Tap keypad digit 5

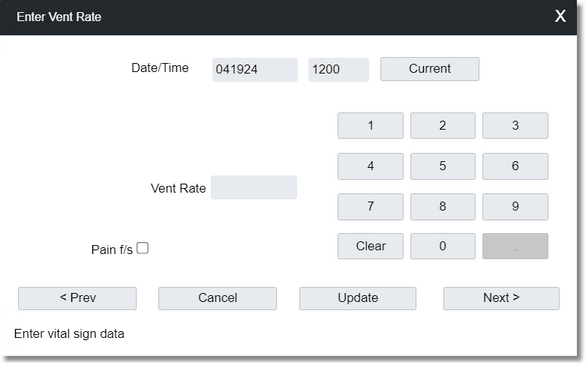pos(443,166)
